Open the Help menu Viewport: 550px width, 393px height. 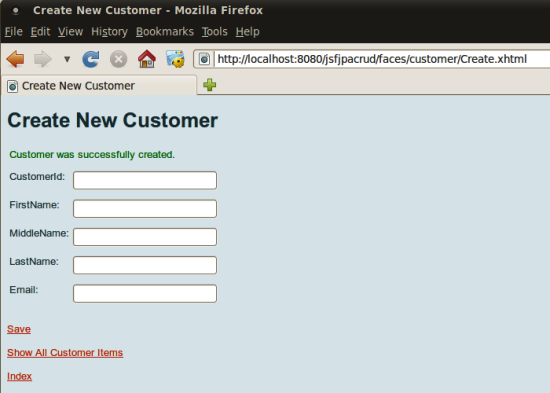(x=248, y=32)
